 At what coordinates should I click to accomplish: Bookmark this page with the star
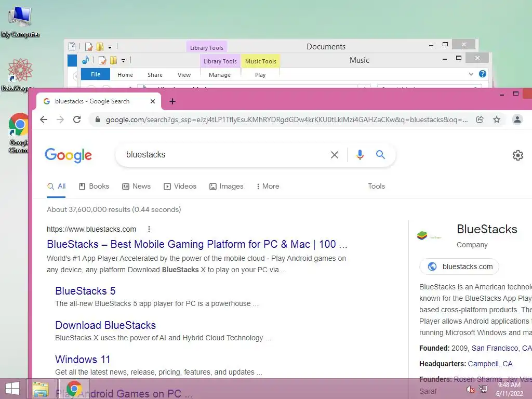tap(497, 119)
